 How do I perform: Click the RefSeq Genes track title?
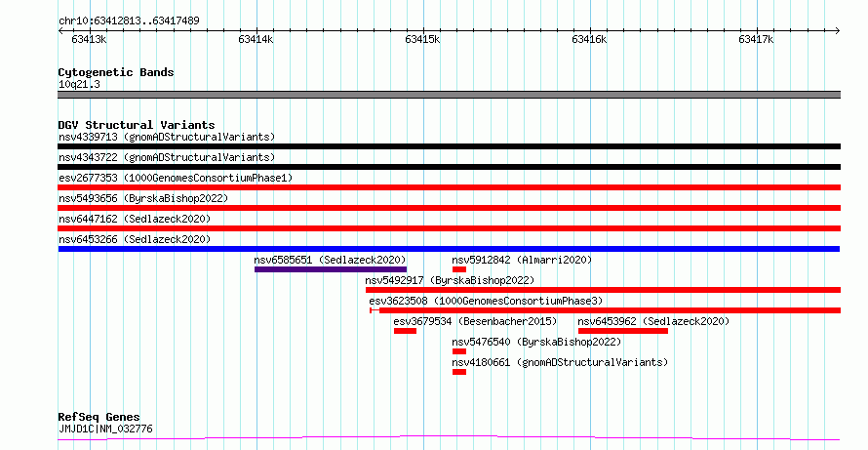pos(99,417)
